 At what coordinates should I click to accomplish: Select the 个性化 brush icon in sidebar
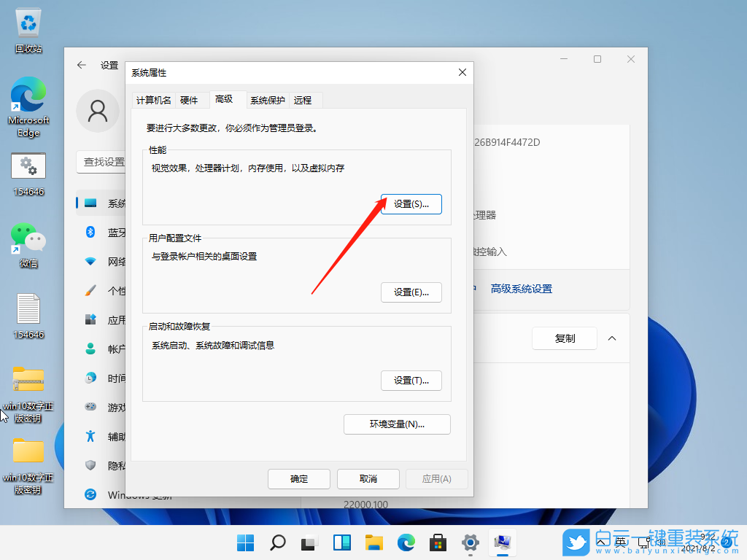coord(91,290)
